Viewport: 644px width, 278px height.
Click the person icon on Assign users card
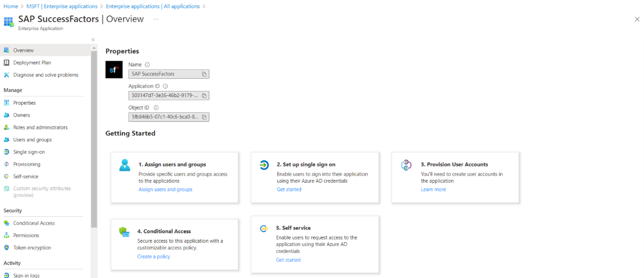[124, 165]
